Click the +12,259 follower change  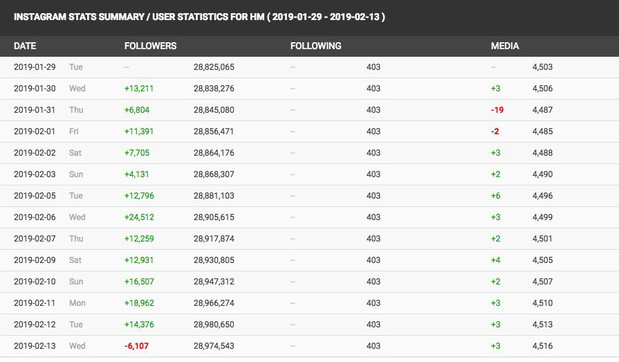click(139, 238)
